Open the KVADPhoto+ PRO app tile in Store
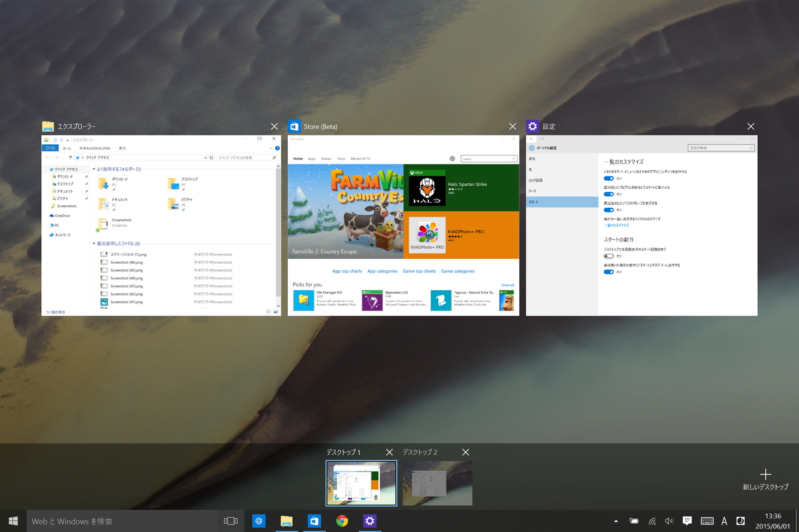 461,235
